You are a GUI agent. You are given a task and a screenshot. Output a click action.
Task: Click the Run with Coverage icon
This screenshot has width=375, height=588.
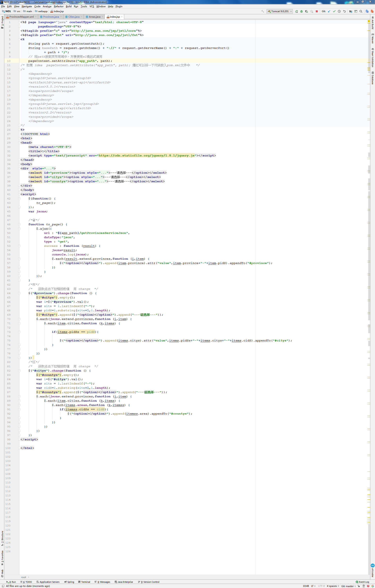click(x=307, y=11)
